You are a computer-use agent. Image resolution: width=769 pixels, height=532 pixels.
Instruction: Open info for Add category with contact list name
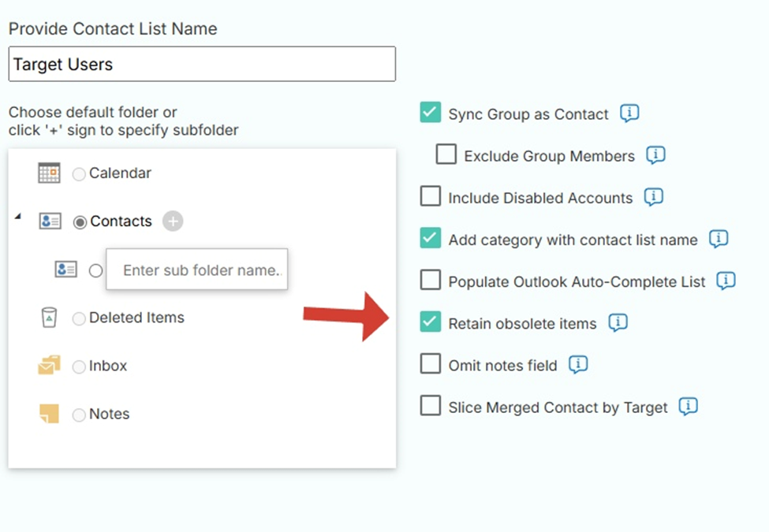[x=719, y=239]
